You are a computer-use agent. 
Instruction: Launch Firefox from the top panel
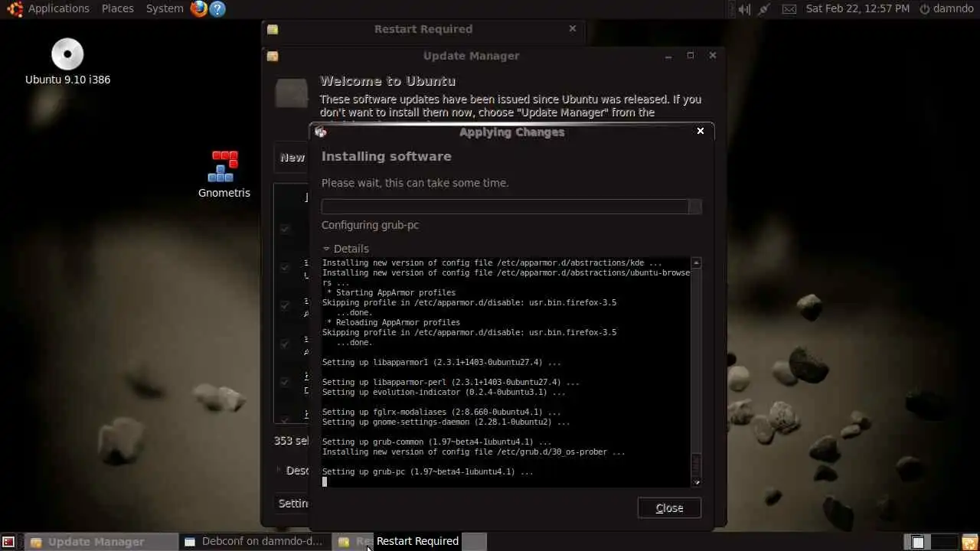click(199, 9)
